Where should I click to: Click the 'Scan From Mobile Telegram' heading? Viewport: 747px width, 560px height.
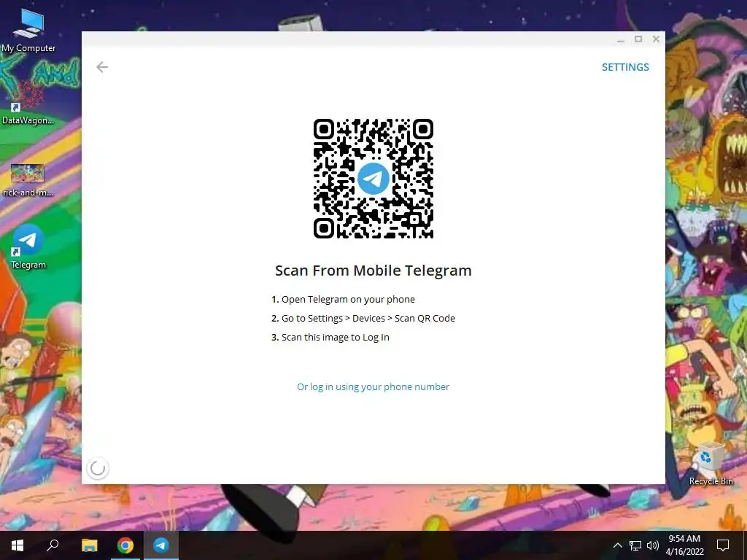[373, 271]
